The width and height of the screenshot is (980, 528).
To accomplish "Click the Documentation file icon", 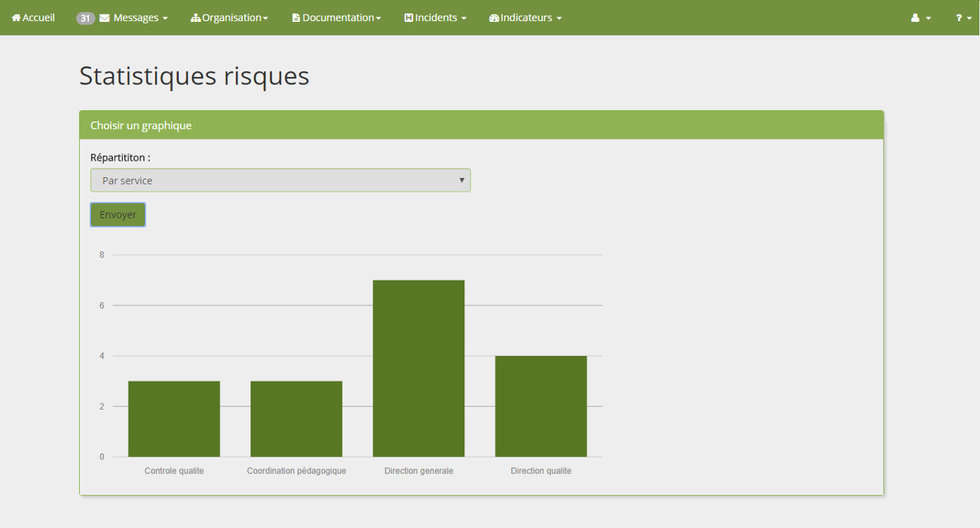I will [x=296, y=17].
